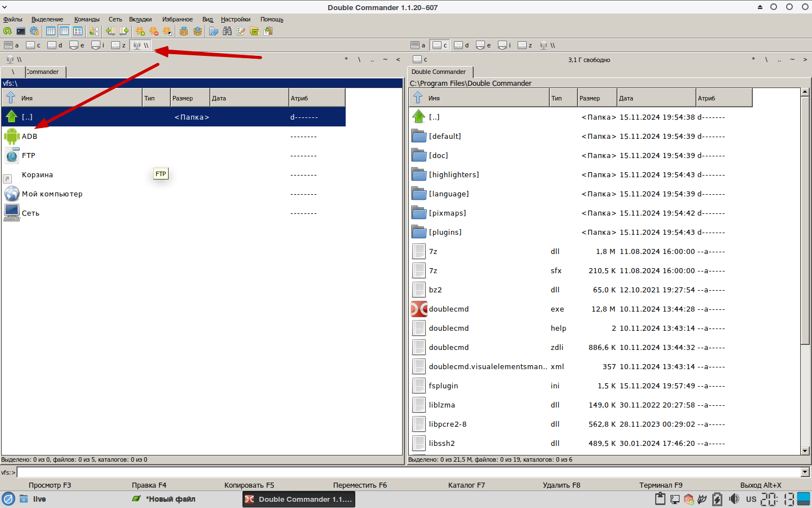Sort left panel by Имя column
812x508 pixels.
click(x=72, y=98)
